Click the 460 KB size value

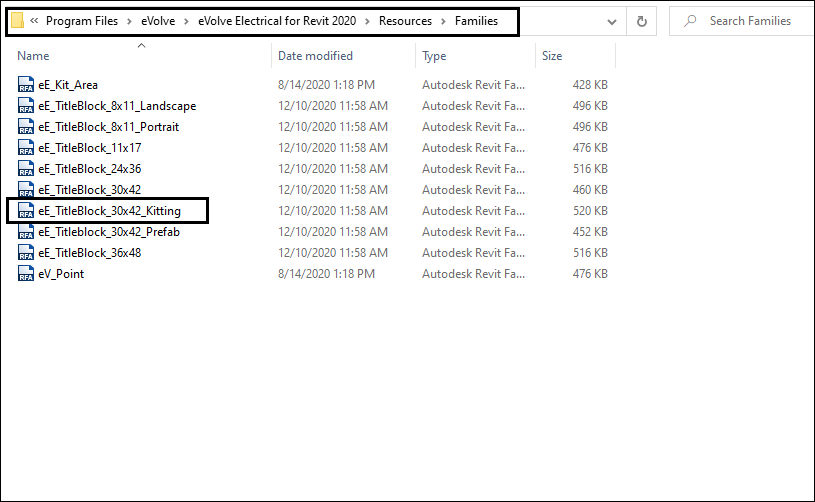[x=590, y=189]
